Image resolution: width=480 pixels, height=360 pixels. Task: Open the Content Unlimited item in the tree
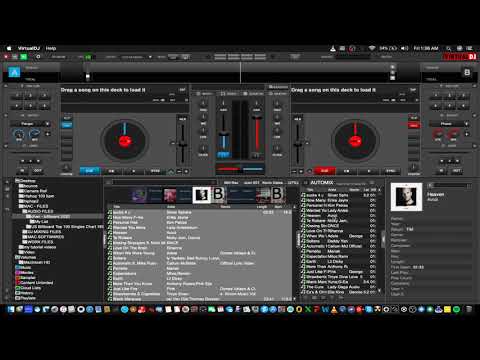point(34,283)
